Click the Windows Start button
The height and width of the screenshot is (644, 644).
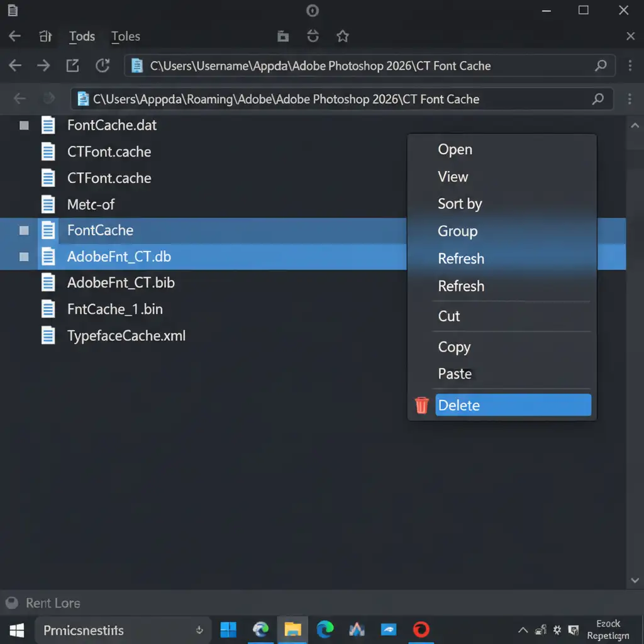point(17,630)
